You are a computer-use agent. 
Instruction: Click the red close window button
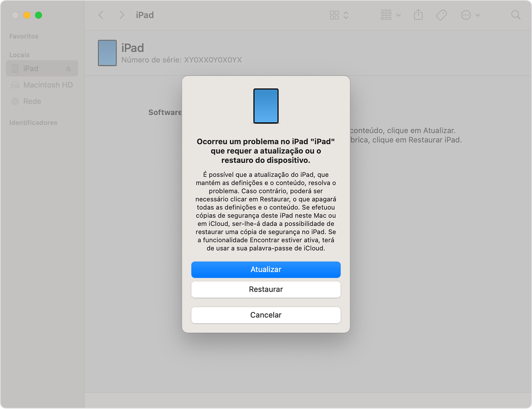pyautogui.click(x=15, y=15)
